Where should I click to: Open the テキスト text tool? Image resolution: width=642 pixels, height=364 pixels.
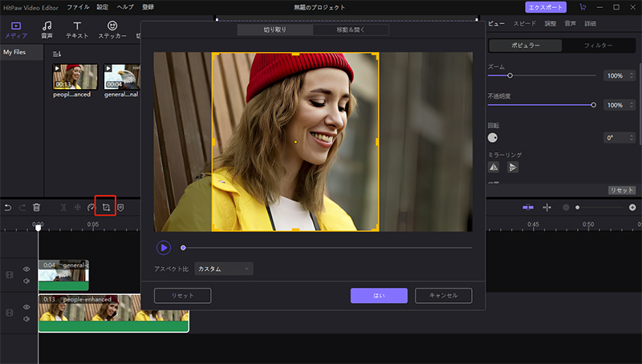[x=77, y=30]
